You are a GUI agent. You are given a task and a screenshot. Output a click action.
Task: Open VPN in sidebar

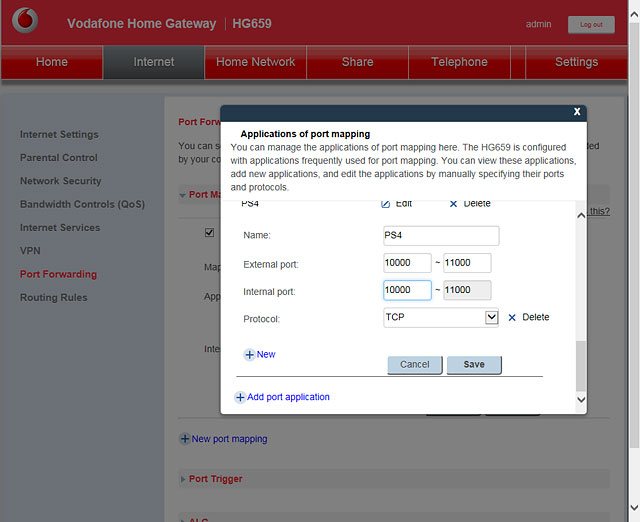coord(30,251)
